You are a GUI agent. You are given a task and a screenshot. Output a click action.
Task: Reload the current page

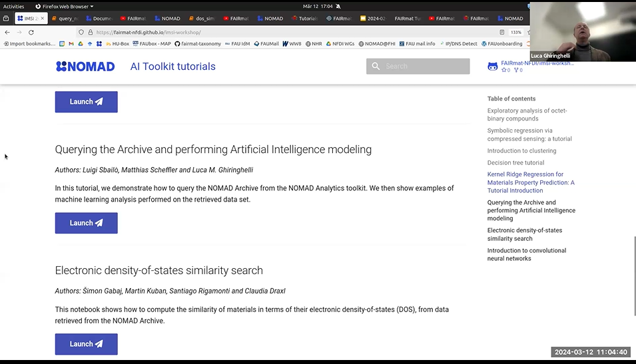click(x=31, y=32)
